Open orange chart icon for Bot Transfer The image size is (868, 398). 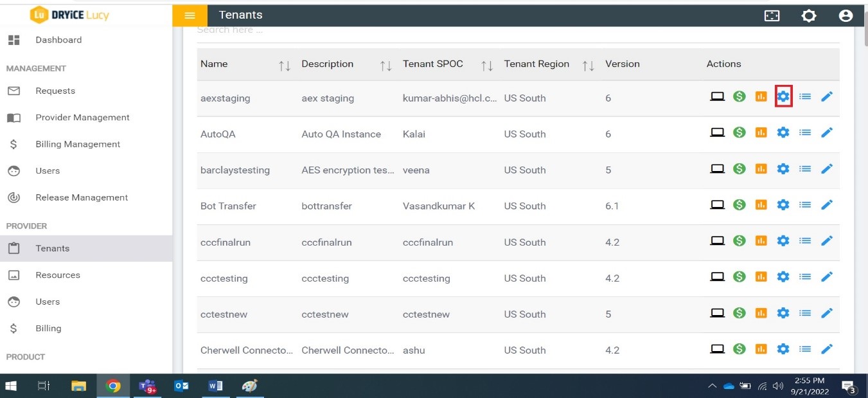(x=761, y=204)
